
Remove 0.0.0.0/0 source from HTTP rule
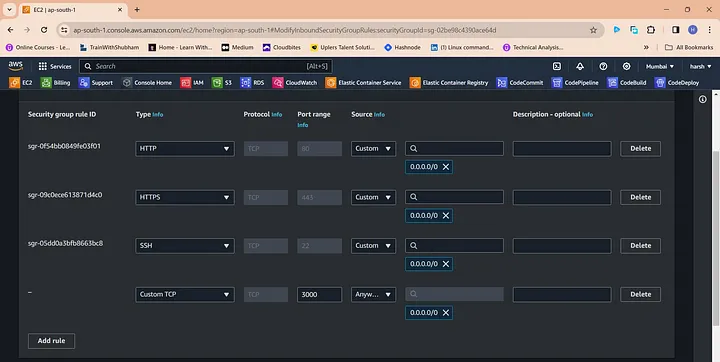[x=445, y=167]
